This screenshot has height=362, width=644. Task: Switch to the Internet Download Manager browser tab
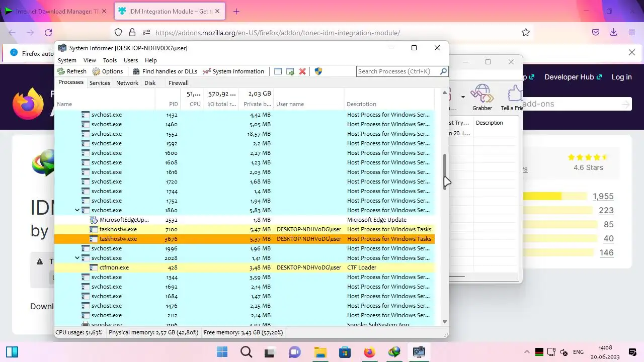click(x=55, y=11)
